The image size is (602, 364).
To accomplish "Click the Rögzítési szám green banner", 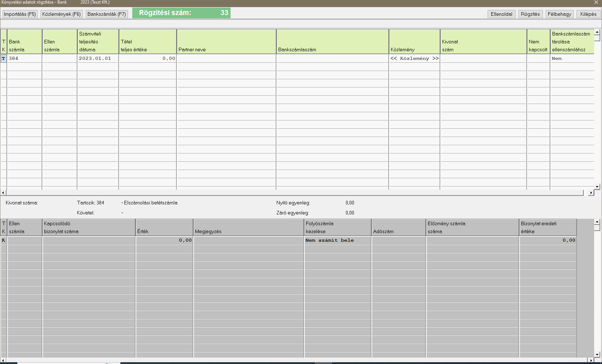I will [x=181, y=13].
